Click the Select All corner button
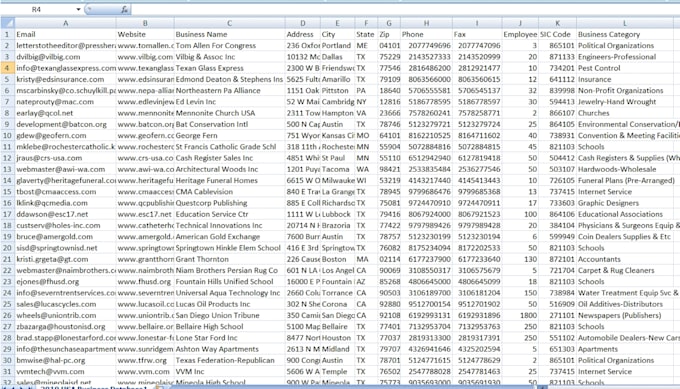Viewport: 680px width, 389px height. [7, 23]
